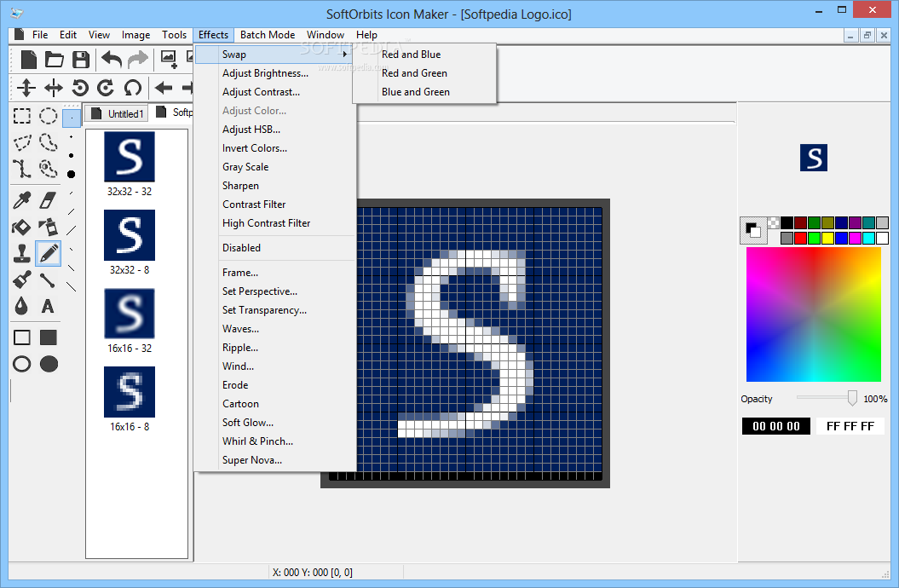Click the flip horizontal arrows icon
Image resolution: width=899 pixels, height=588 pixels.
54,88
